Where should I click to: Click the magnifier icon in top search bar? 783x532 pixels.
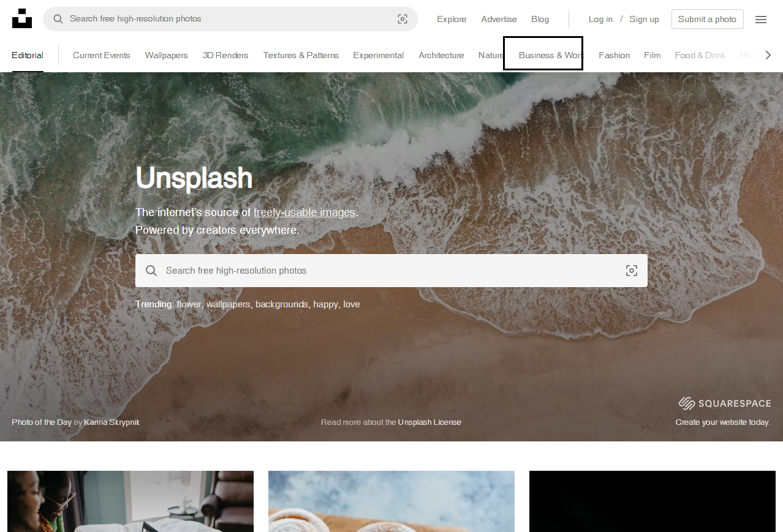58,19
